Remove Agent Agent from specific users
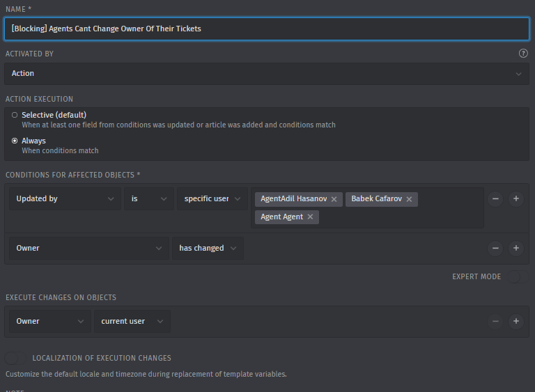Screen dimensions: 535x392 point(310,217)
